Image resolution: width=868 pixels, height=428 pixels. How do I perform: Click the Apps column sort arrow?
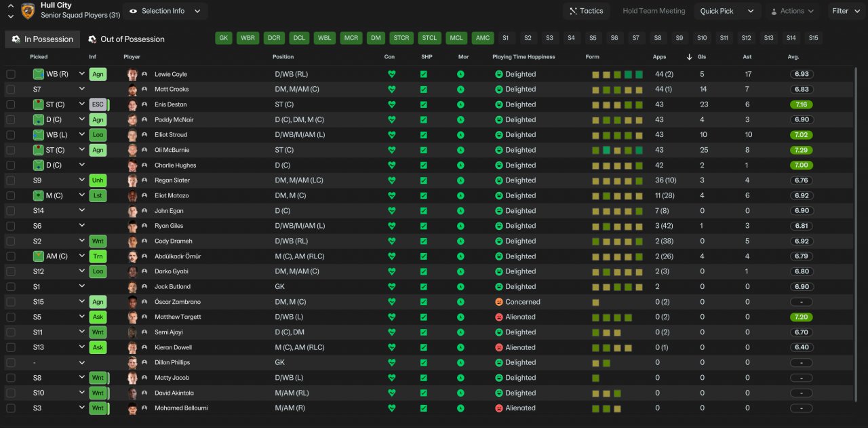tap(690, 57)
